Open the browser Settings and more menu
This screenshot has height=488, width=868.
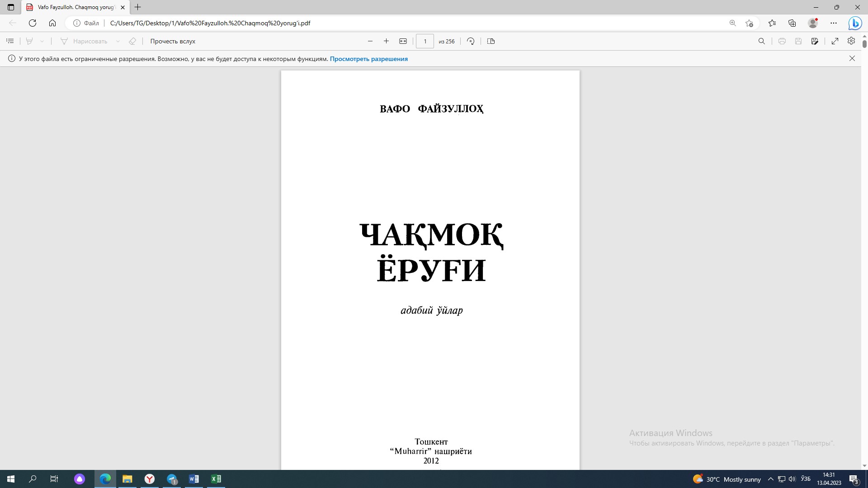[x=834, y=23]
